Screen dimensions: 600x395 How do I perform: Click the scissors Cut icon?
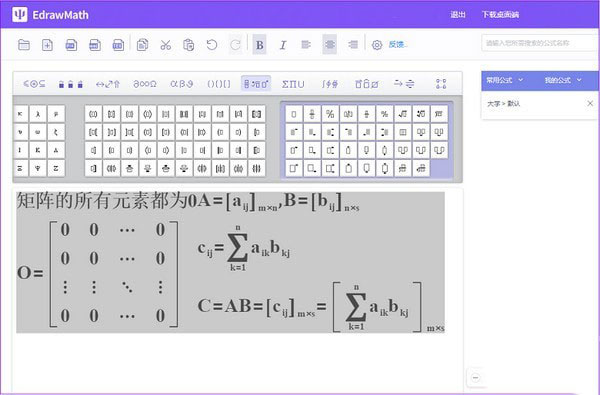[165, 45]
